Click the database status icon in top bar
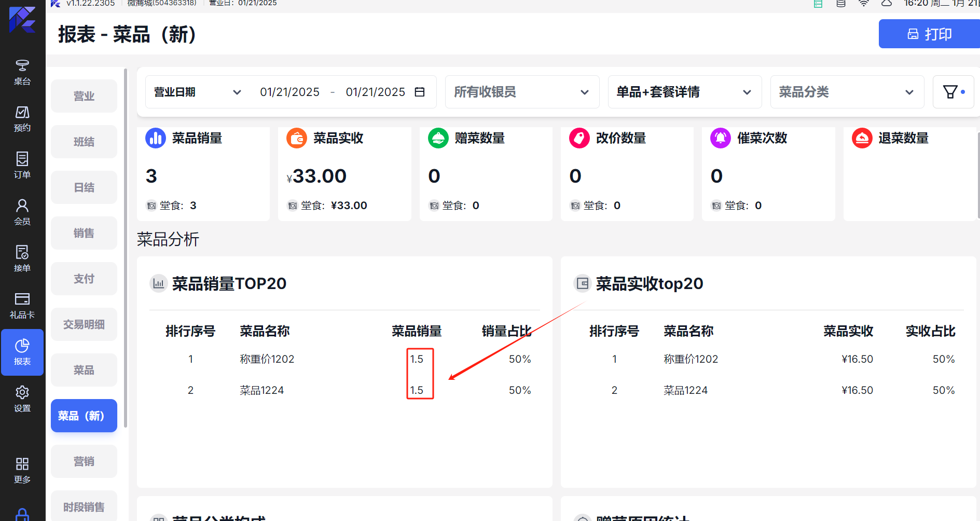This screenshot has width=980, height=521. click(841, 3)
